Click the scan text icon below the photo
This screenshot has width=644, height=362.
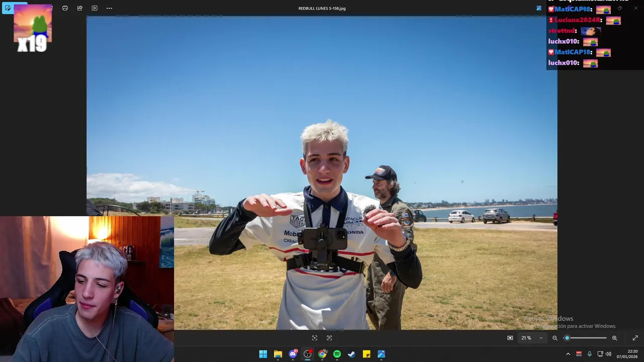point(330,338)
